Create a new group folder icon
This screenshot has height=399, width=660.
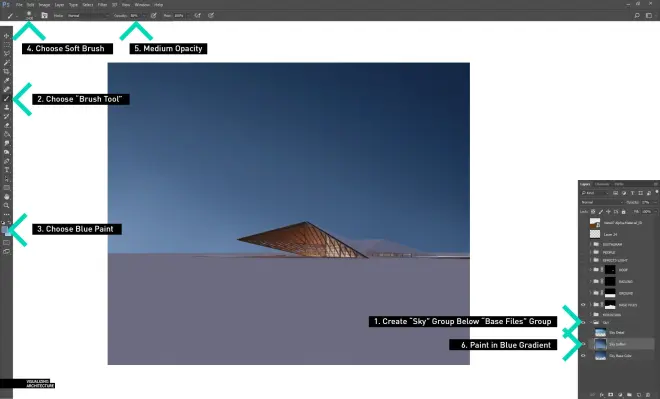coord(629,394)
